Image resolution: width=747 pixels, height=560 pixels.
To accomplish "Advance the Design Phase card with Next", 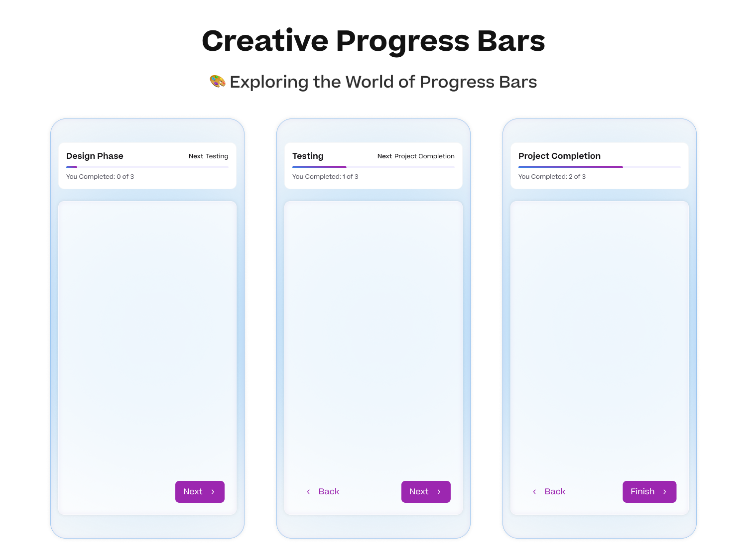I will pyautogui.click(x=200, y=491).
